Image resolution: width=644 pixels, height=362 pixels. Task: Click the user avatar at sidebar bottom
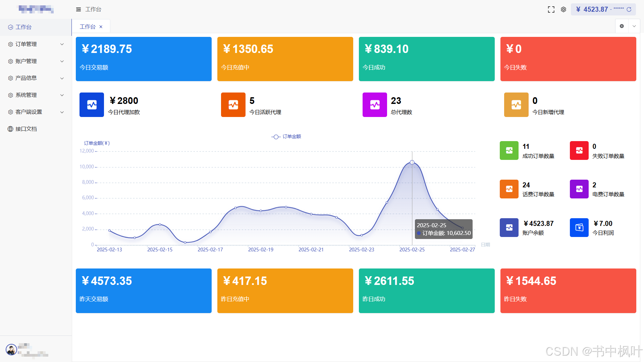(11, 350)
